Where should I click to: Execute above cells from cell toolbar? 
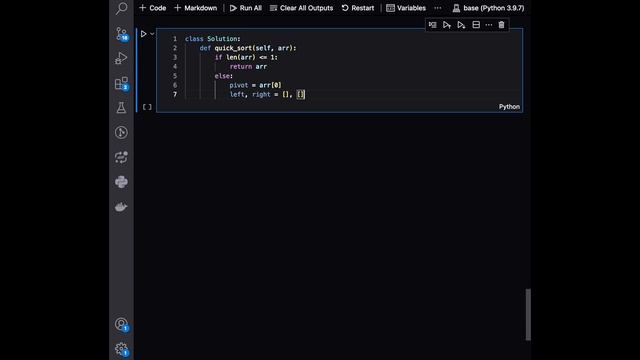point(447,25)
